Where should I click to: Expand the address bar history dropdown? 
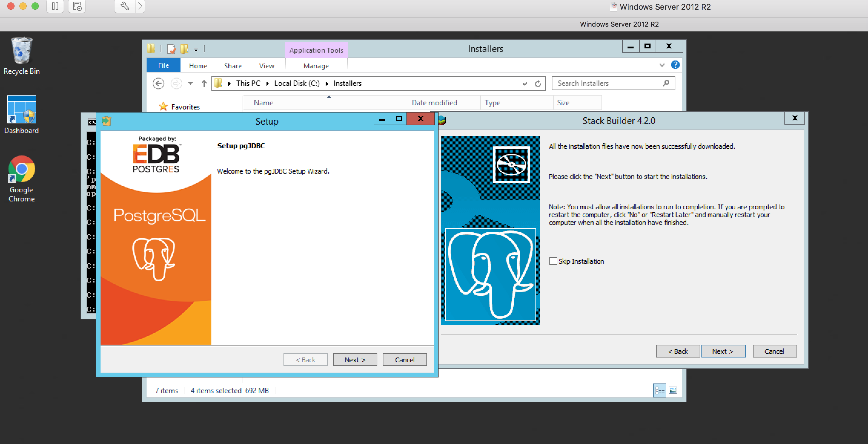pos(524,83)
